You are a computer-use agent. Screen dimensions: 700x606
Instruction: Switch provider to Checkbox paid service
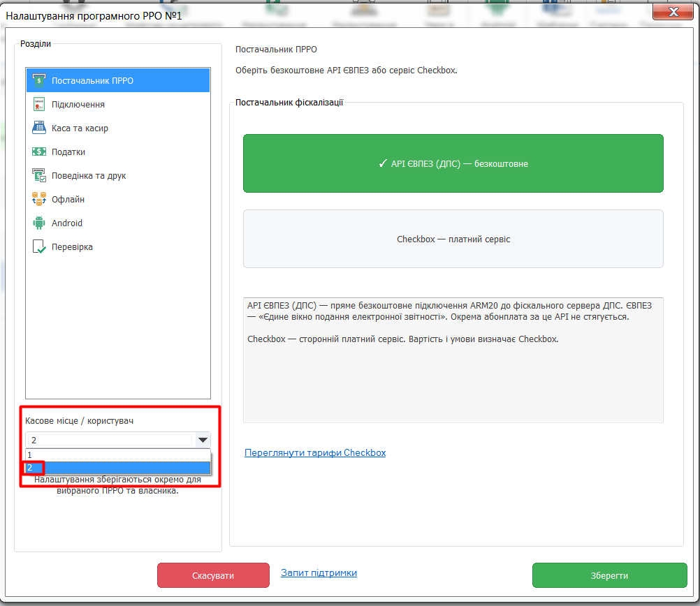453,239
